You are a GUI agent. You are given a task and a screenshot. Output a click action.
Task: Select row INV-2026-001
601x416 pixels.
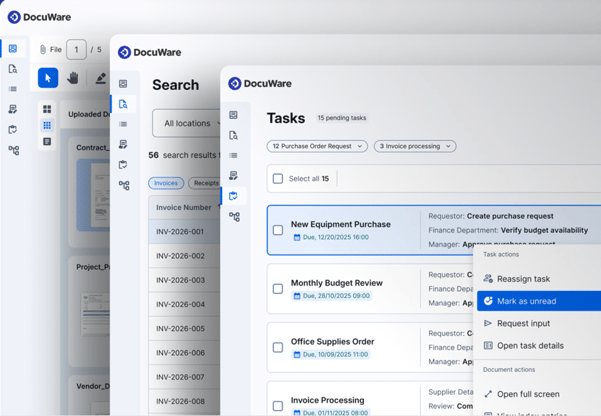(x=184, y=232)
